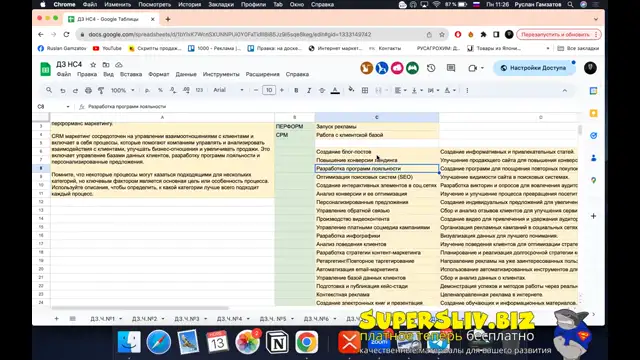Click the redo arrow in toolbar

pyautogui.click(x=75, y=90)
